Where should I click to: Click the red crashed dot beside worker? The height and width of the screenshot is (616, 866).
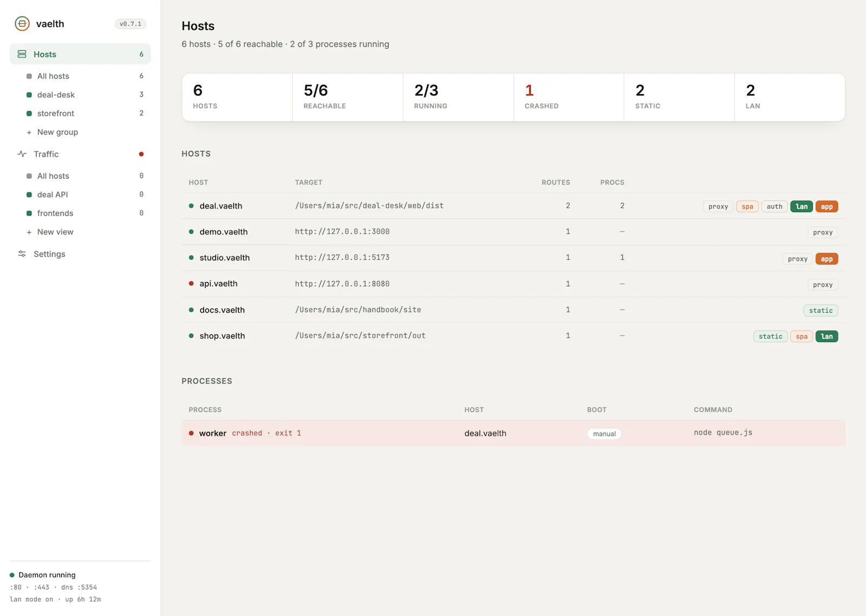point(191,433)
